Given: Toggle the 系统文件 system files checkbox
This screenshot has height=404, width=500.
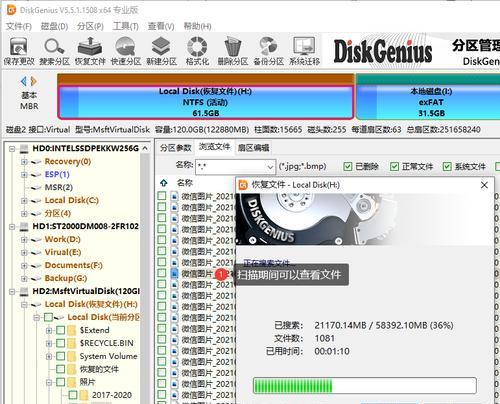Looking at the screenshot, I should coord(447,166).
